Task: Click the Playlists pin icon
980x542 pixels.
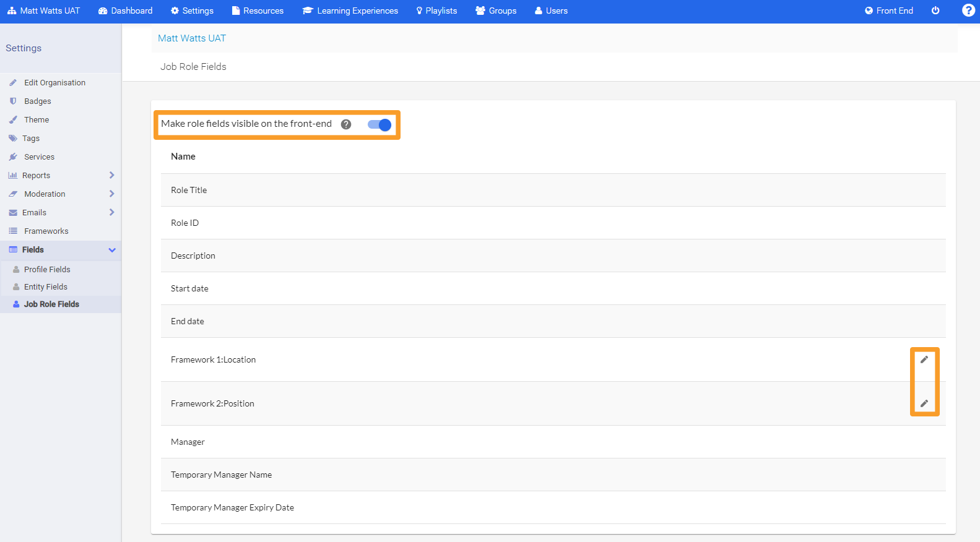Action: 419,11
